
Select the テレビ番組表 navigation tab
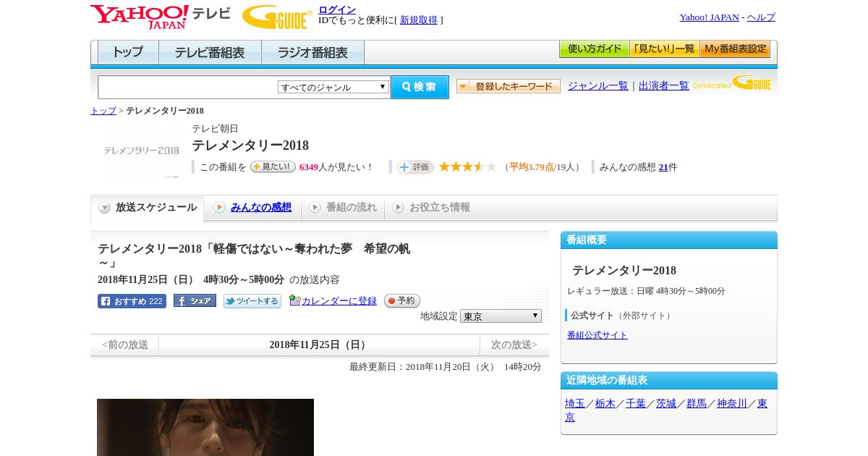coord(210,53)
